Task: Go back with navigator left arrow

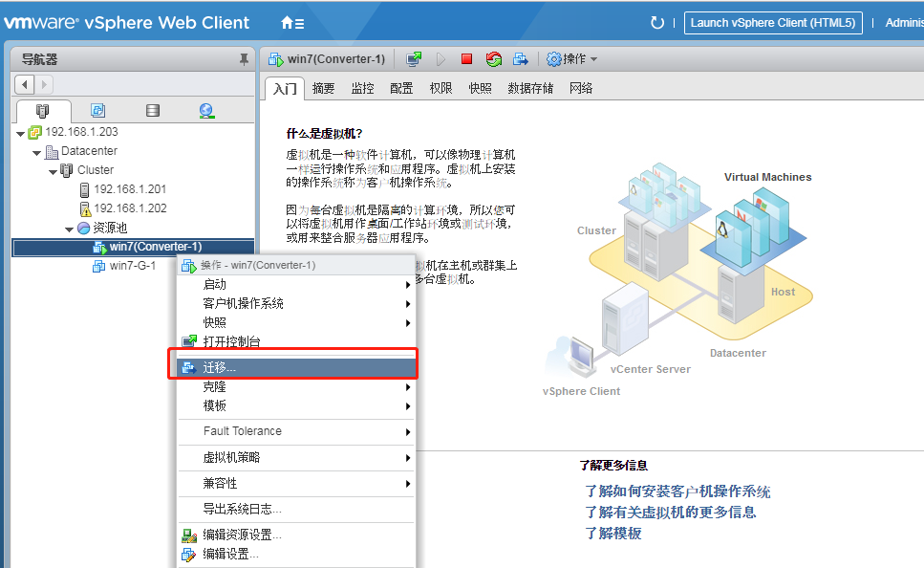Action: tap(24, 84)
